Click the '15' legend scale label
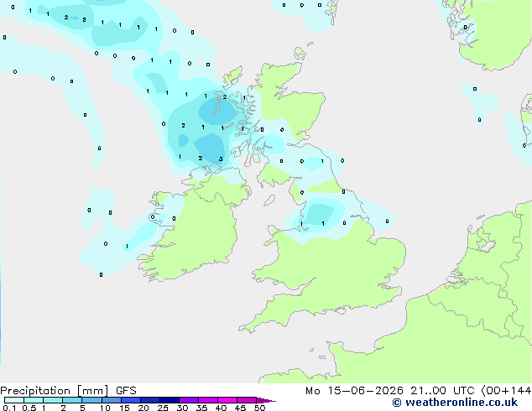The width and height of the screenshot is (532, 411). 124,408
